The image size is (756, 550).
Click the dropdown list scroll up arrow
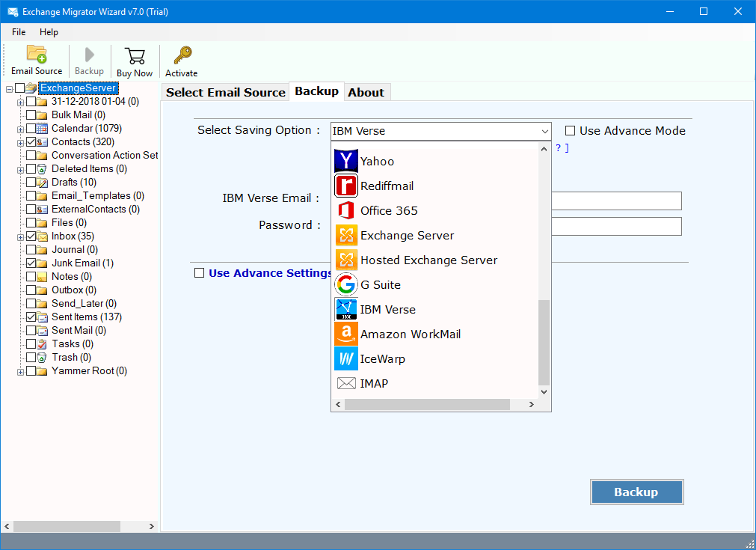click(544, 149)
